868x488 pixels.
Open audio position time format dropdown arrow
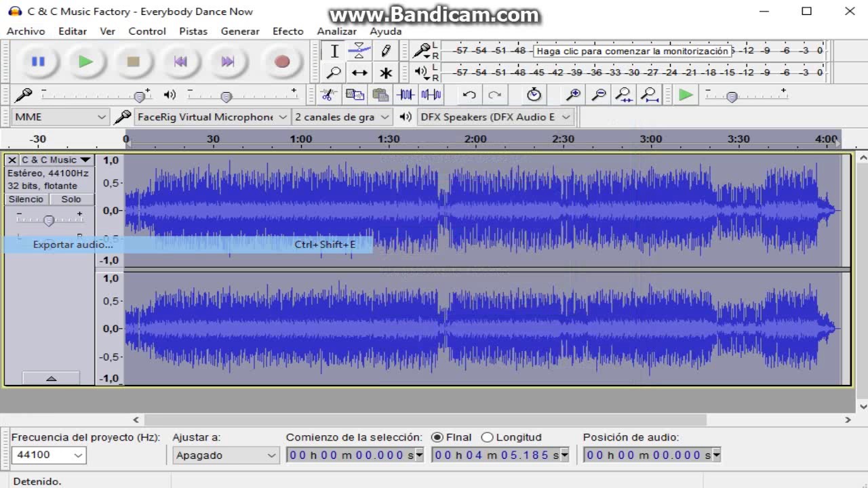pyautogui.click(x=716, y=455)
